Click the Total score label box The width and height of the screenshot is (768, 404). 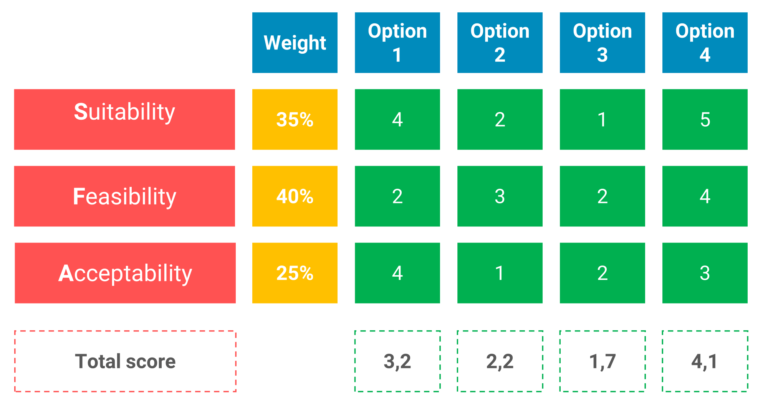coord(125,361)
